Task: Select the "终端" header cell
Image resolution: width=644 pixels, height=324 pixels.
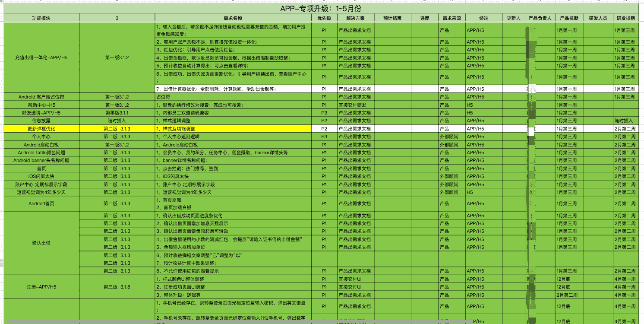Action: click(x=484, y=18)
